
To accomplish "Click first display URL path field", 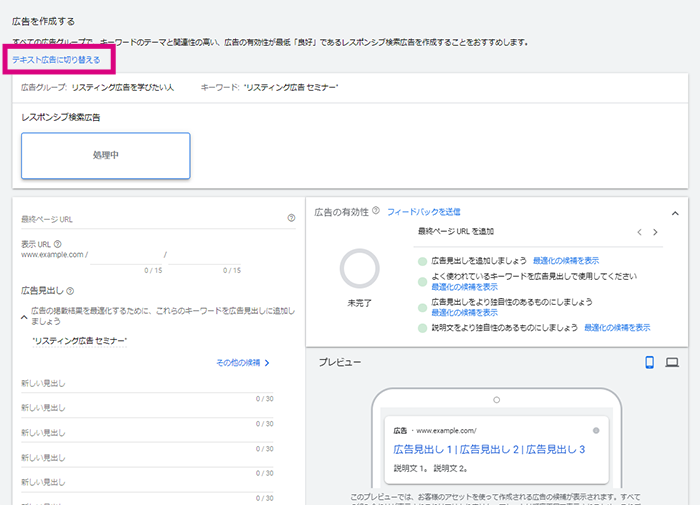I will [126, 257].
